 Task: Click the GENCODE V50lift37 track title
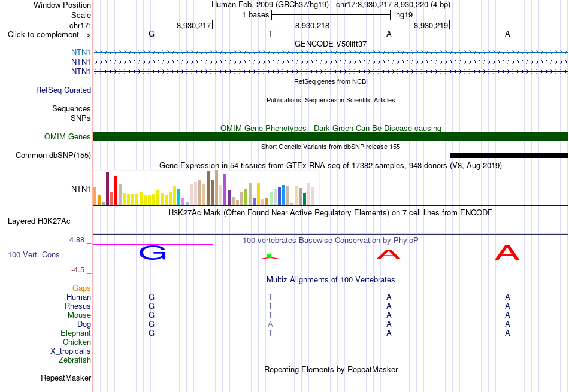331,44
